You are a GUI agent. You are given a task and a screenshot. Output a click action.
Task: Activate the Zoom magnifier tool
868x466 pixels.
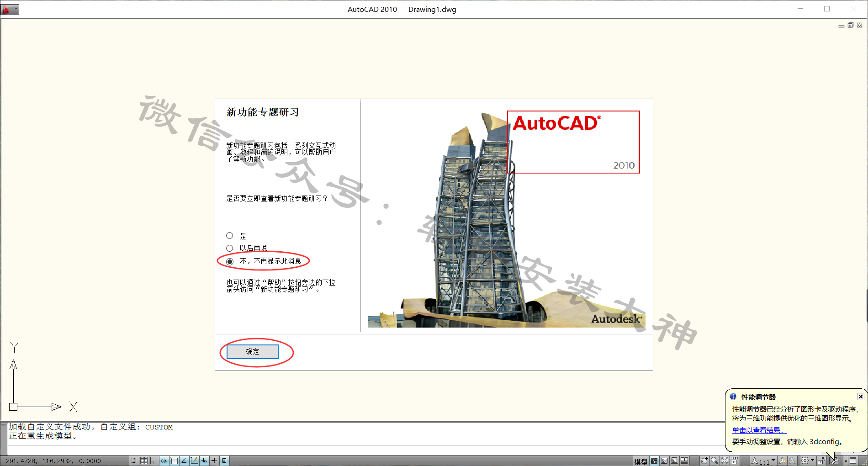pyautogui.click(x=714, y=461)
